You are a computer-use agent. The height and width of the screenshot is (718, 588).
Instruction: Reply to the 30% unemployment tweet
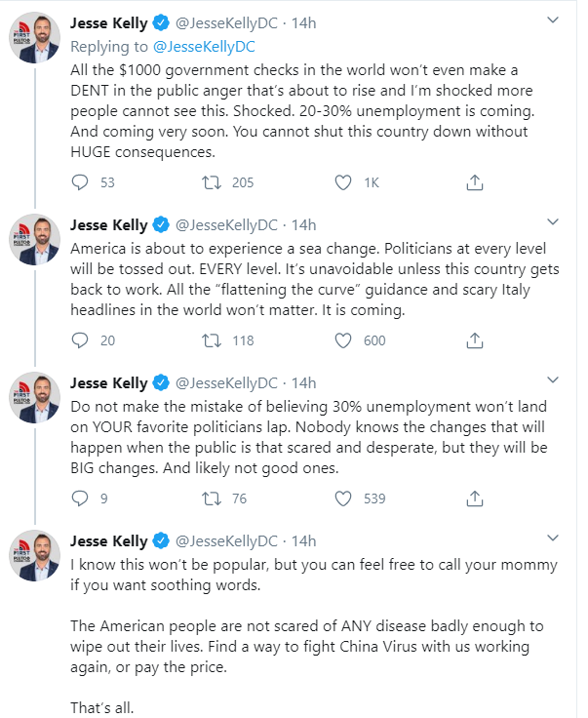pyautogui.click(x=81, y=499)
